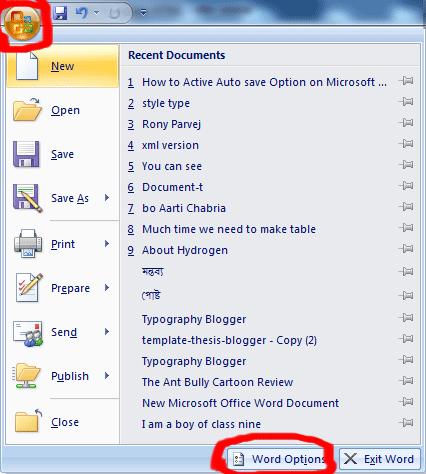Expand the Publish submenu arrow
The width and height of the screenshot is (426, 474).
point(107,376)
